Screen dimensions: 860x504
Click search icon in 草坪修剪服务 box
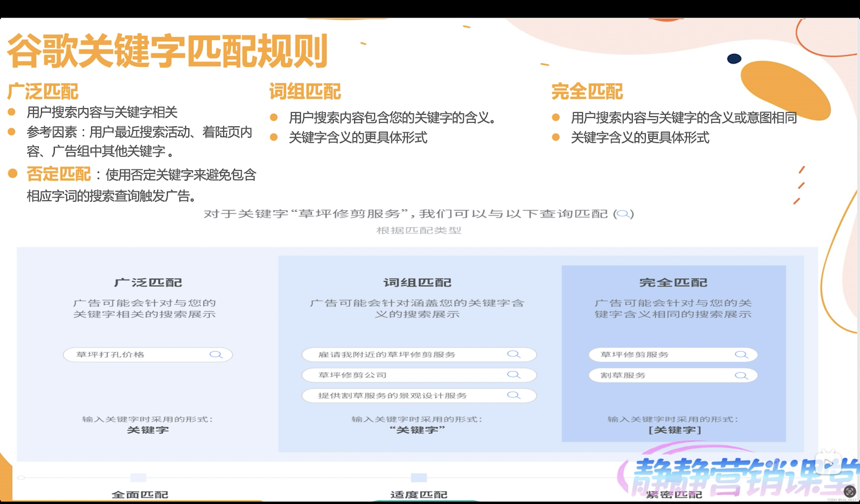[x=741, y=354]
